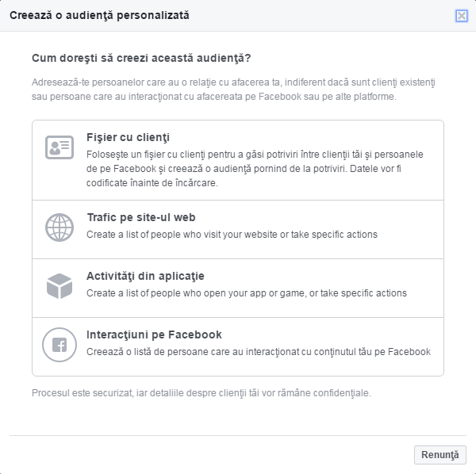Open 'Interacțiuni pe Facebook' option title
The image size is (476, 474).
click(154, 334)
